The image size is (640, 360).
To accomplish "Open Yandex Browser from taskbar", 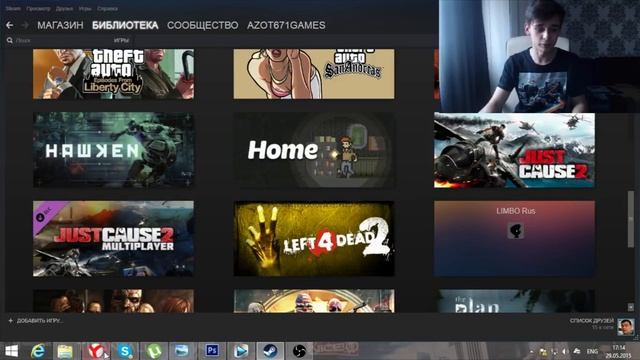I will pyautogui.click(x=96, y=351).
